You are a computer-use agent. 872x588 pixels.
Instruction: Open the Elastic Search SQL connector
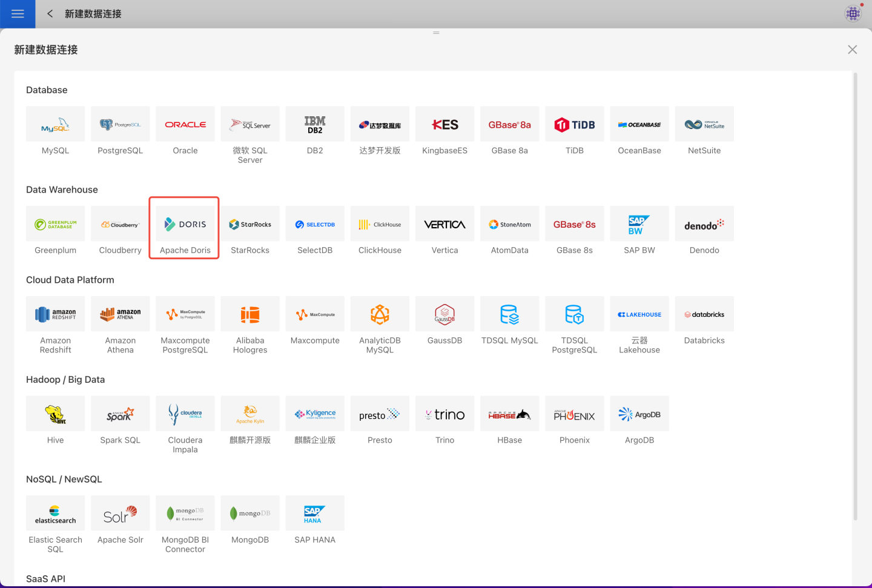click(x=55, y=514)
